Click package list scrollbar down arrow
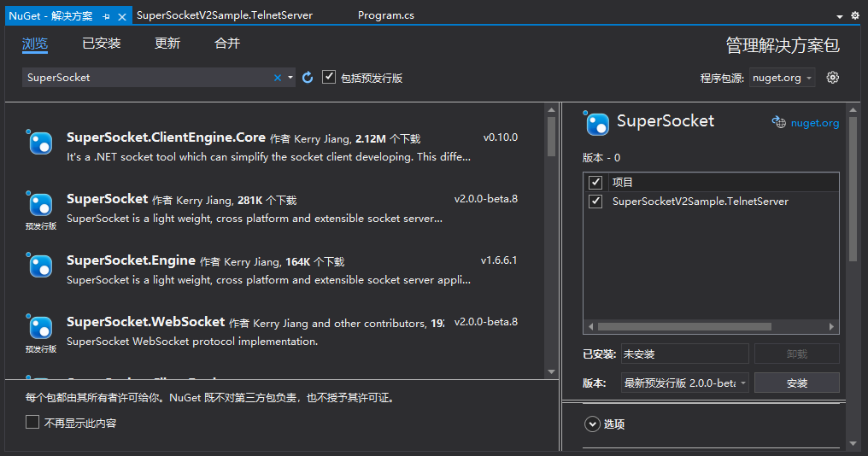 point(551,371)
